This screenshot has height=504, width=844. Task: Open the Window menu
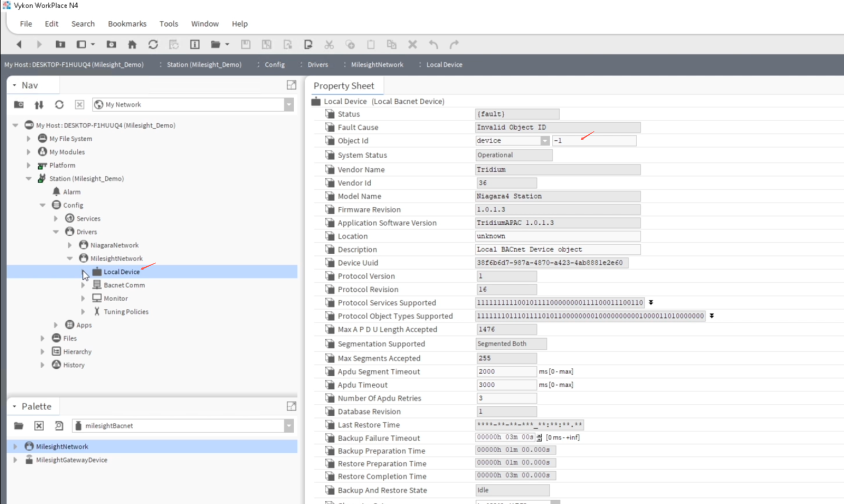[x=205, y=24]
